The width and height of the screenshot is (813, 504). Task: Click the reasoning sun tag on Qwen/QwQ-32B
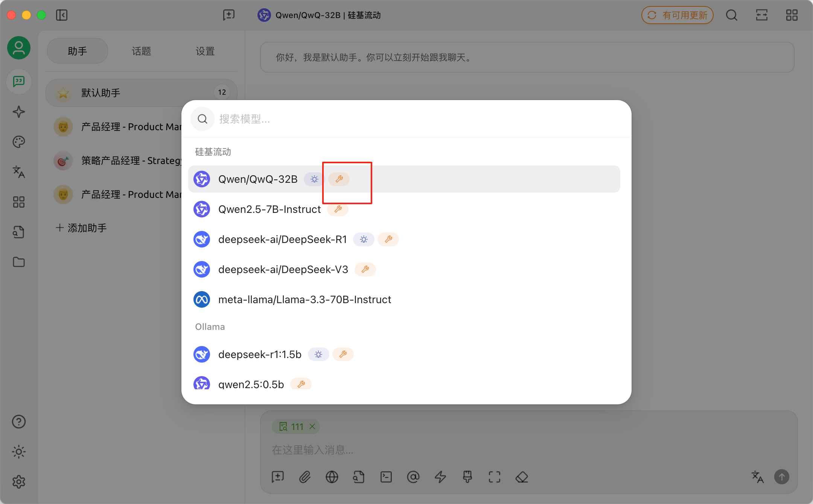tap(314, 179)
